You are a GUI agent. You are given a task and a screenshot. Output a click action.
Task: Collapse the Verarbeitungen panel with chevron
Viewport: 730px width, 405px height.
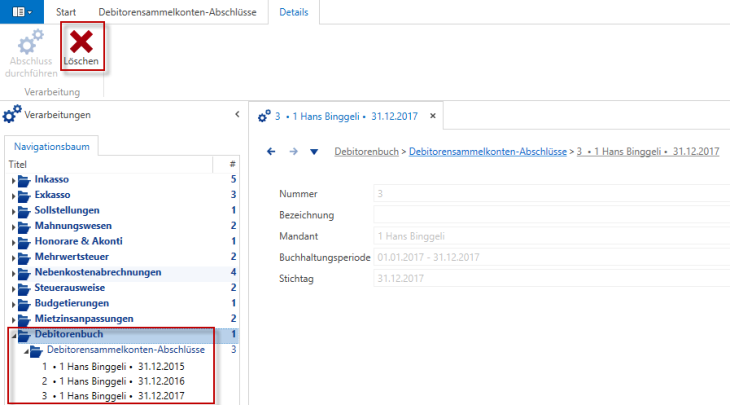click(x=237, y=114)
